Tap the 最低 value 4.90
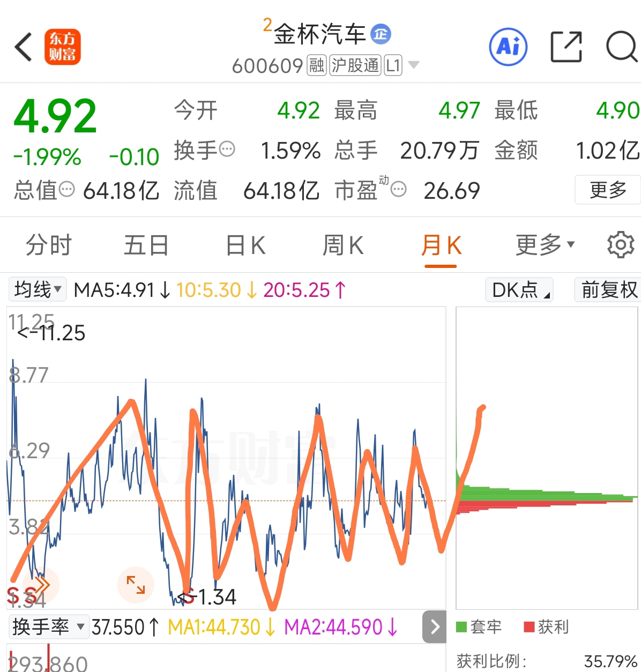This screenshot has width=641, height=672. click(x=618, y=110)
